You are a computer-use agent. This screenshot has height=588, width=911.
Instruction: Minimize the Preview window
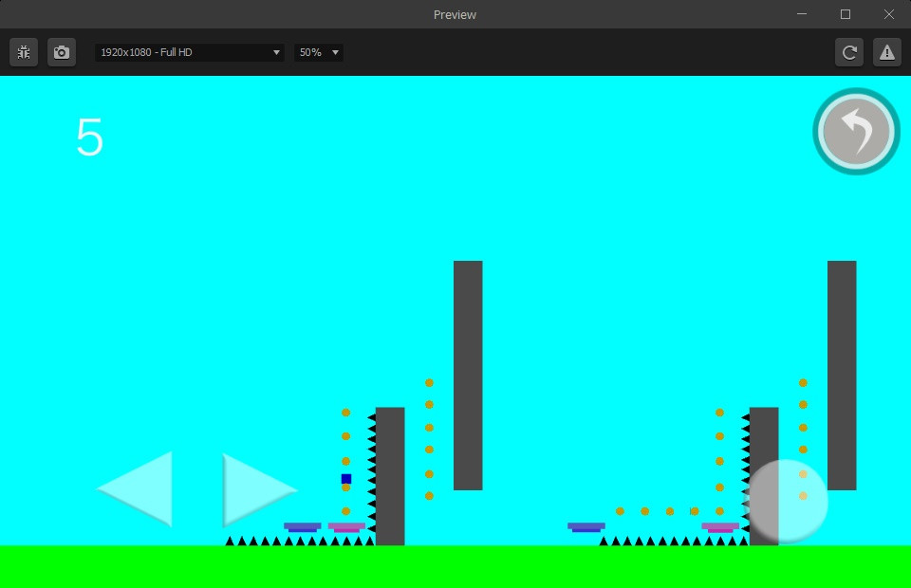(802, 14)
